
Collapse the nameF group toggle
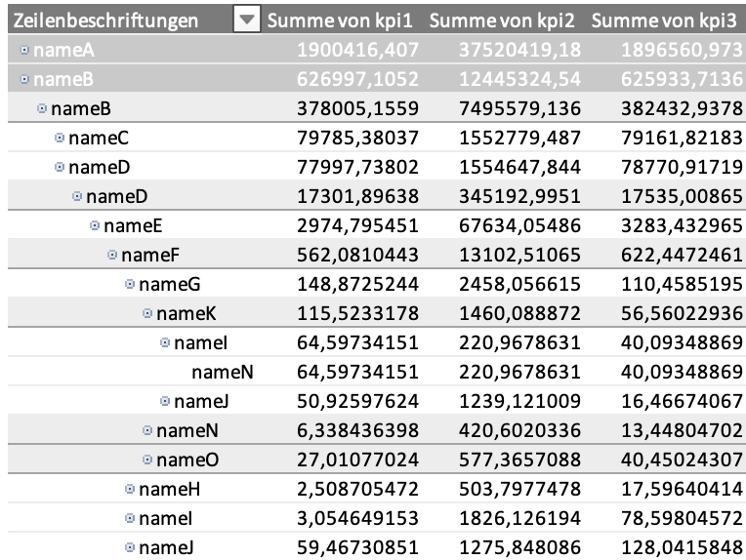coord(112,255)
